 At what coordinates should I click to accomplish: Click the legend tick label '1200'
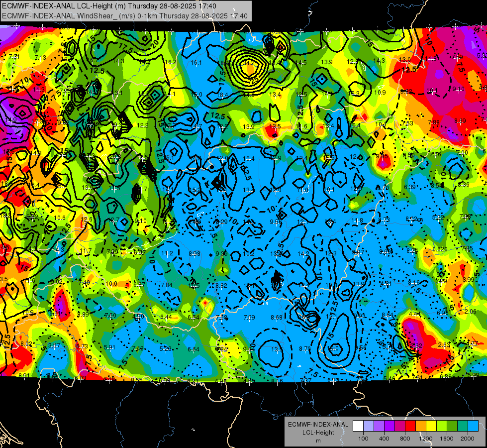[x=426, y=439]
